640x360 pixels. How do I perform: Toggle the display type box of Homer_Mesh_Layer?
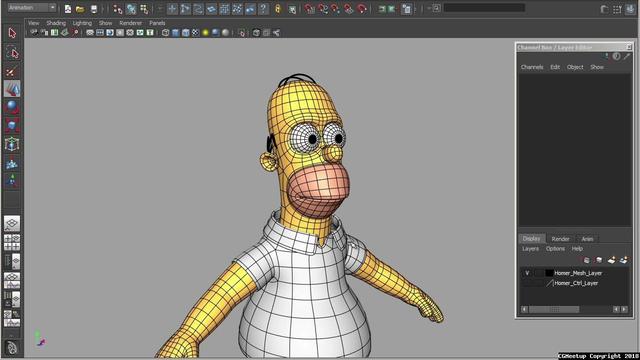(538, 273)
